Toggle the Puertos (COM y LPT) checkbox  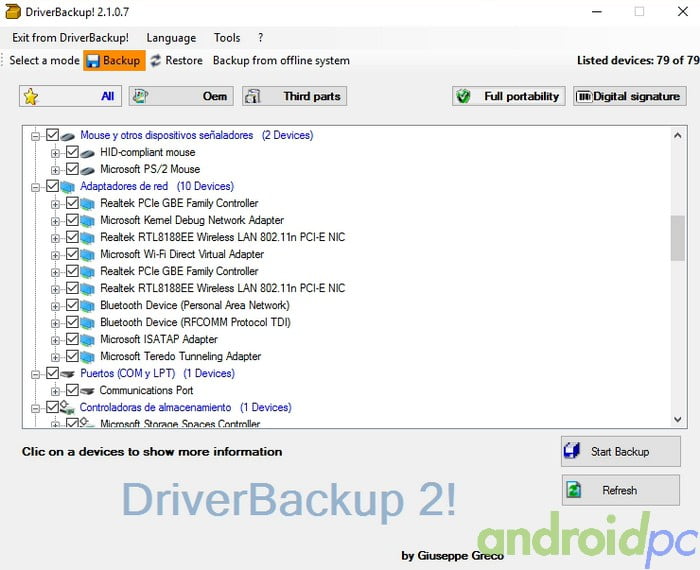52,373
